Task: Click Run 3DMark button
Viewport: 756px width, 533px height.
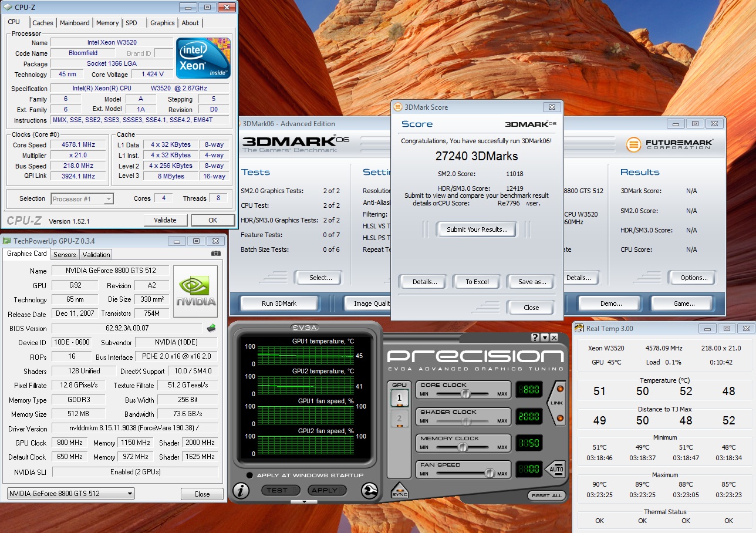Action: [279, 303]
